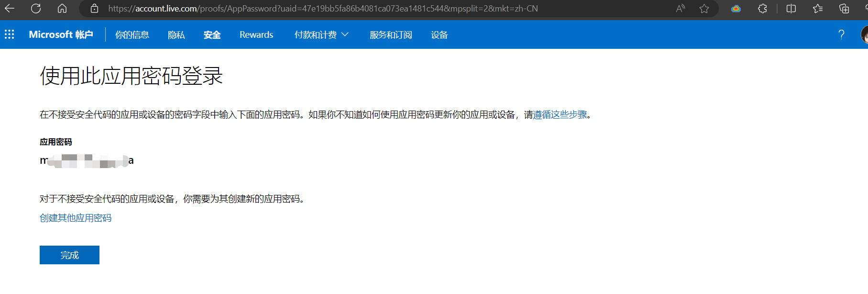Go to browser home page
This screenshot has width=868, height=294.
(x=62, y=9)
